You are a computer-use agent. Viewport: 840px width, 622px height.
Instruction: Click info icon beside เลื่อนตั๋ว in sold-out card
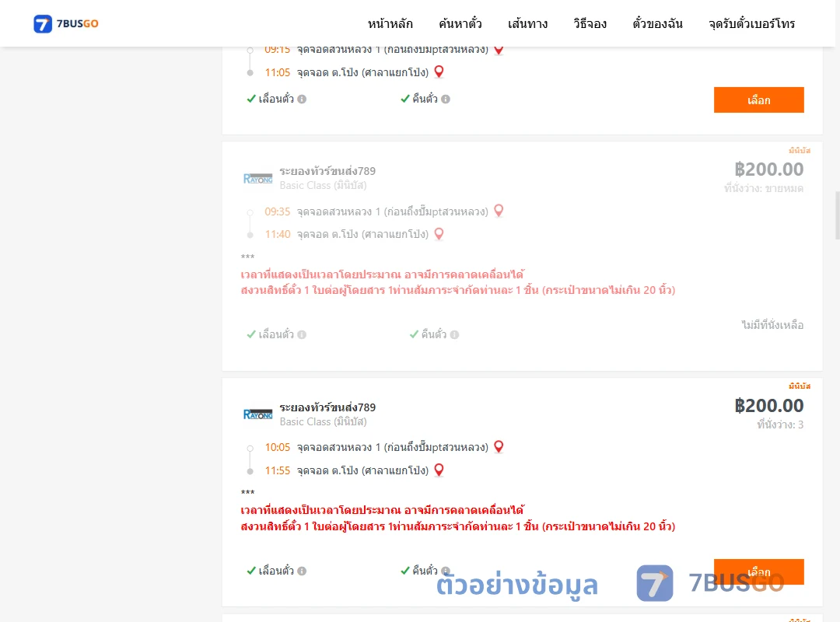pyautogui.click(x=302, y=335)
